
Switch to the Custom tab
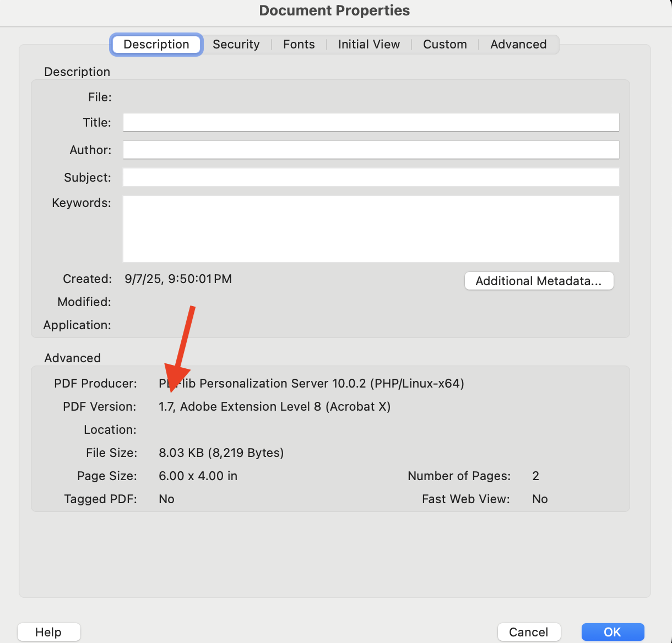(x=445, y=45)
